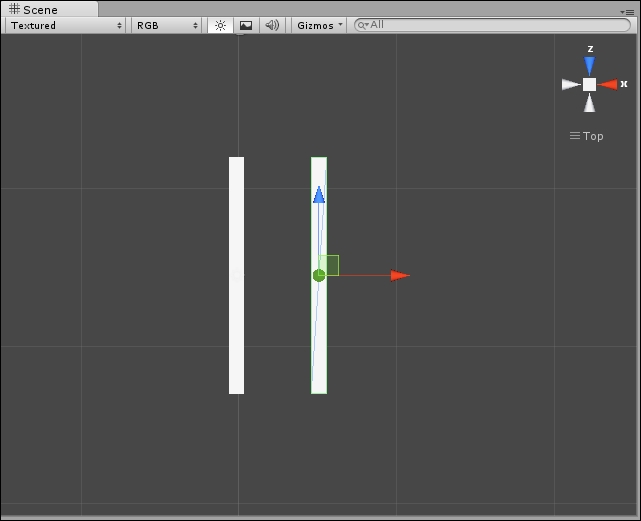The height and width of the screenshot is (521, 641).
Task: Click the red X axis cone on orientation gizmo
Action: 608,85
